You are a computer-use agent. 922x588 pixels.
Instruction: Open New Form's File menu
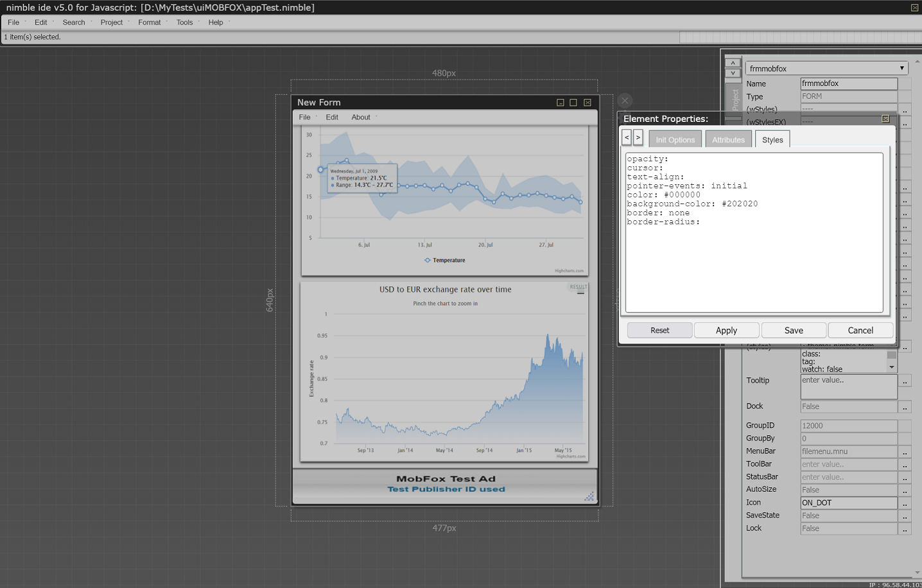click(305, 117)
